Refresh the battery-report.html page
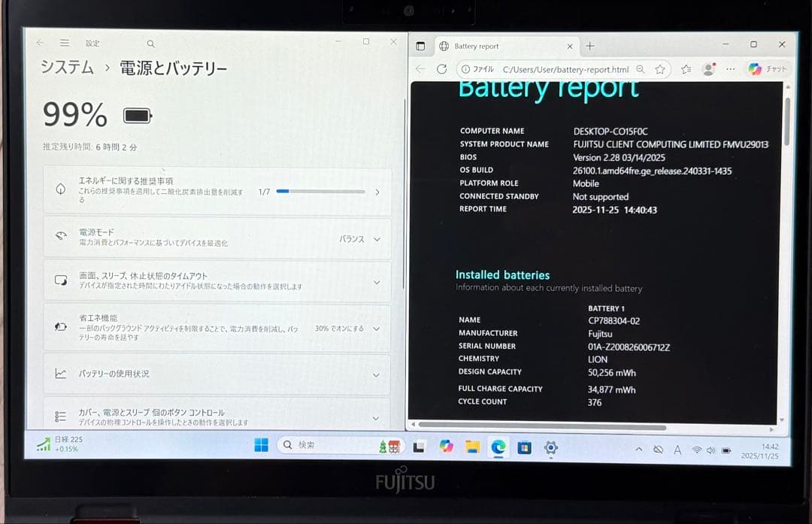The image size is (812, 524). tap(442, 68)
